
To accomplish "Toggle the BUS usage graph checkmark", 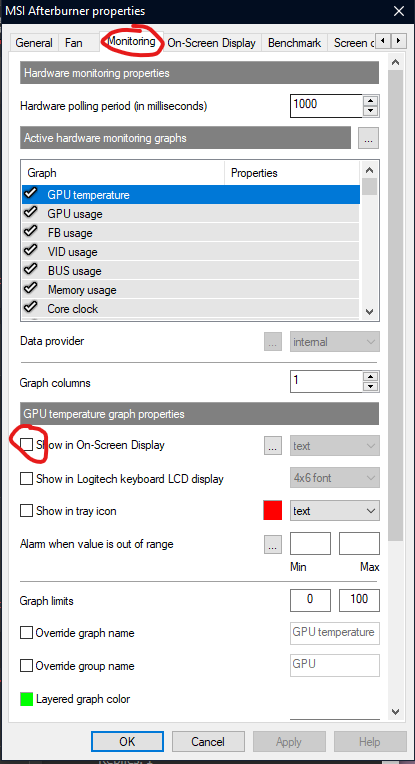I will [31, 270].
